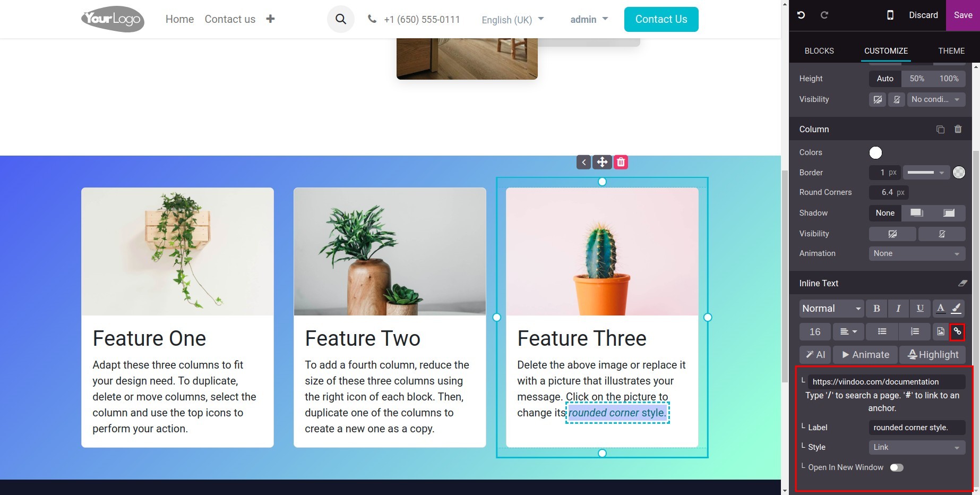Open the white Colors swatch
980x495 pixels.
click(x=875, y=153)
